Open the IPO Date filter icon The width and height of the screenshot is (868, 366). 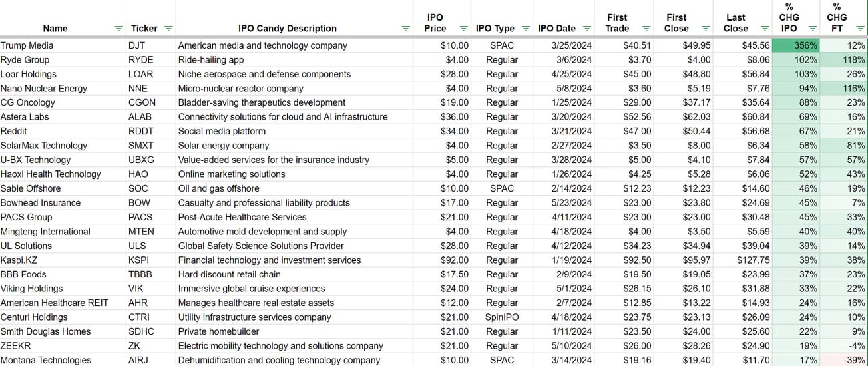click(x=586, y=29)
